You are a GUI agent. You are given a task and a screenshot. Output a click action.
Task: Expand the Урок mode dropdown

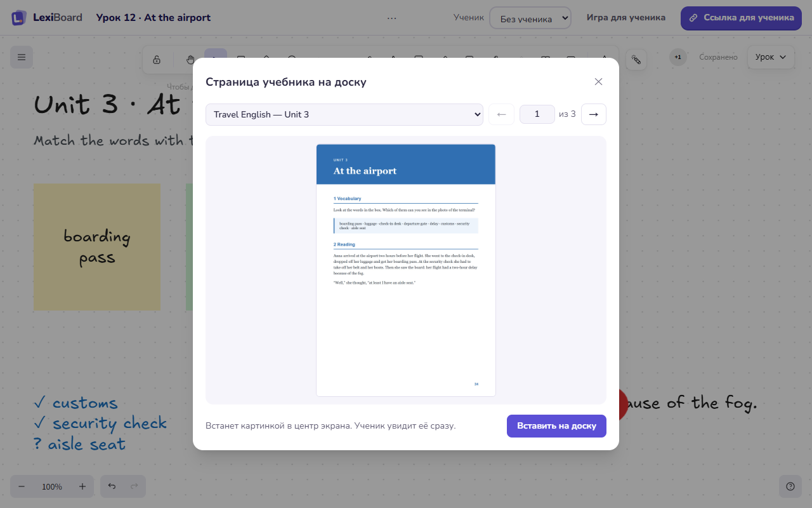(x=771, y=57)
